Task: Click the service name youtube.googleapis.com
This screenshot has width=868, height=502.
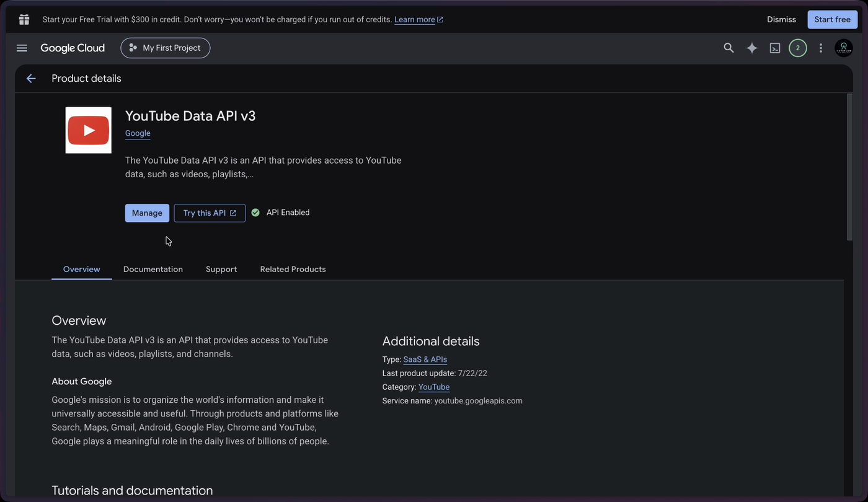Action: click(478, 400)
